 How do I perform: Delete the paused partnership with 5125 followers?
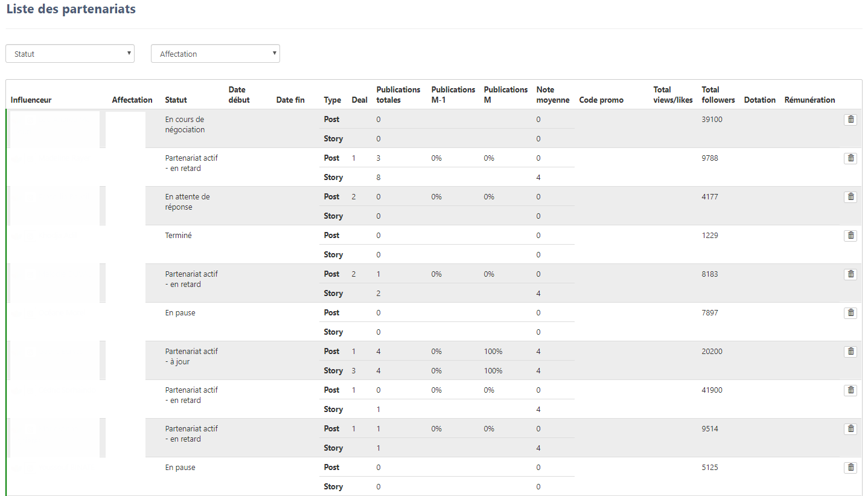[x=850, y=468]
